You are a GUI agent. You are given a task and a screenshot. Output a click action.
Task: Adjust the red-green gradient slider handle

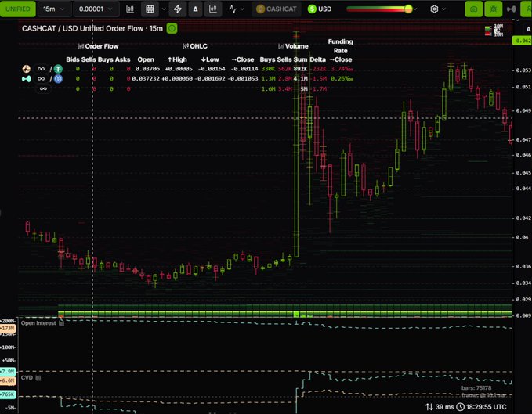click(x=409, y=9)
